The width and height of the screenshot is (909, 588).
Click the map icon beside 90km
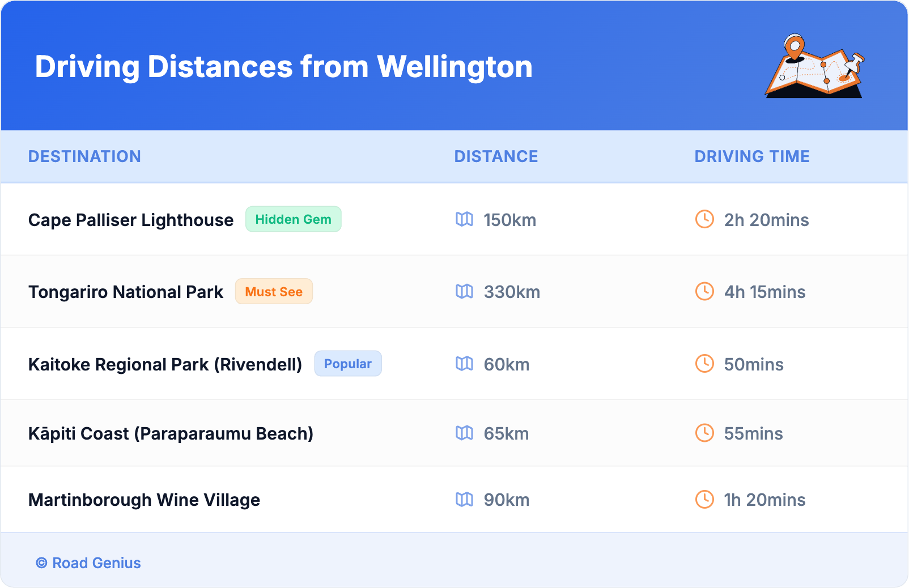(x=464, y=500)
